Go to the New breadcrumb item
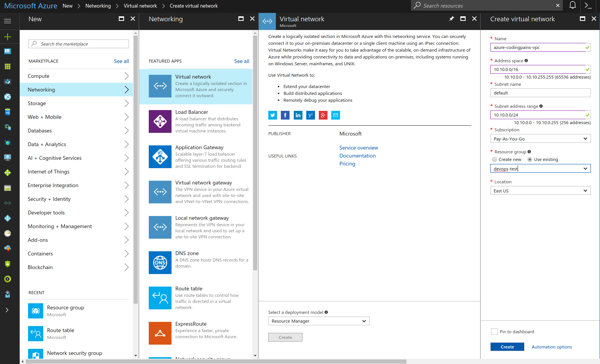600x364 pixels. [x=68, y=6]
